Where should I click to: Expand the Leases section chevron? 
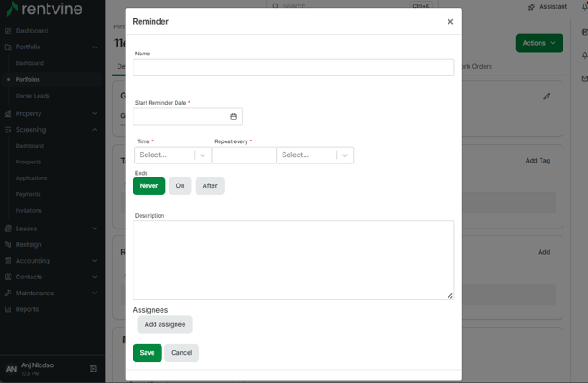click(95, 228)
